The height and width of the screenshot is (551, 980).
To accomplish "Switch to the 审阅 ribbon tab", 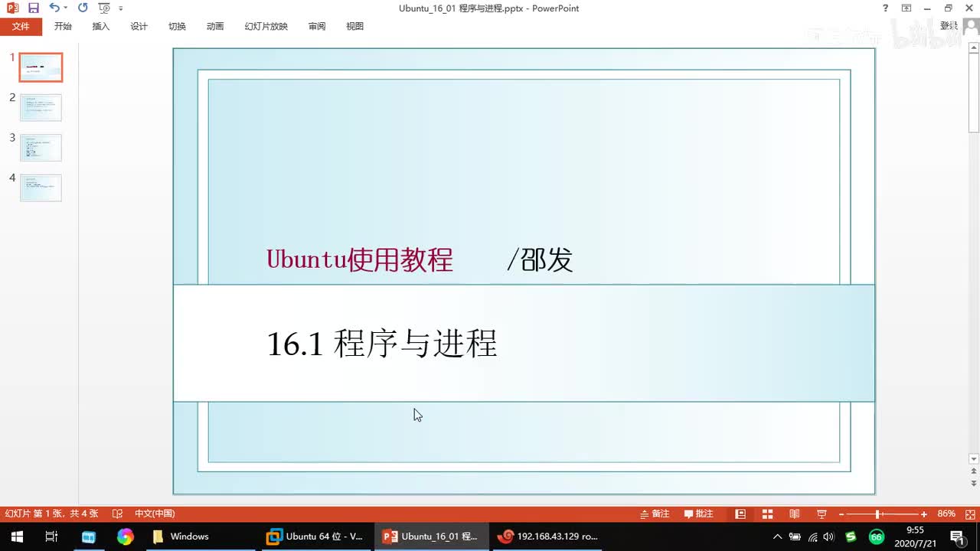I will coord(317,26).
